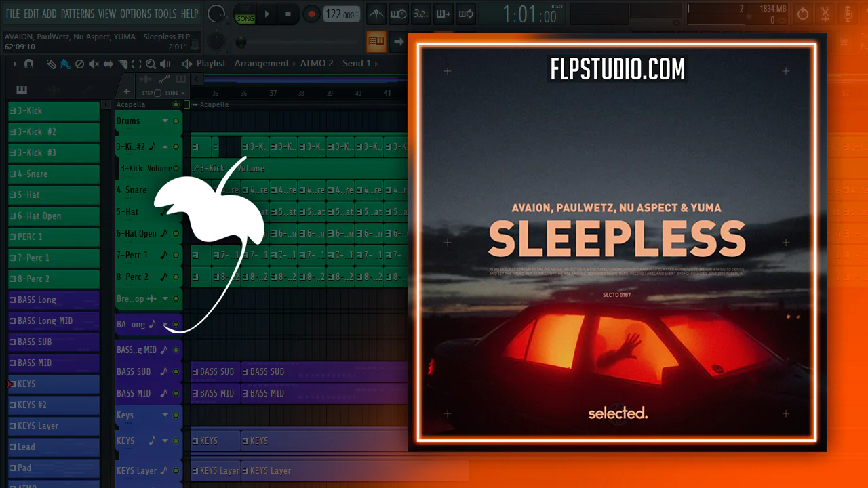Click the time display 1:01:00
The image size is (868, 488).
tap(530, 14)
